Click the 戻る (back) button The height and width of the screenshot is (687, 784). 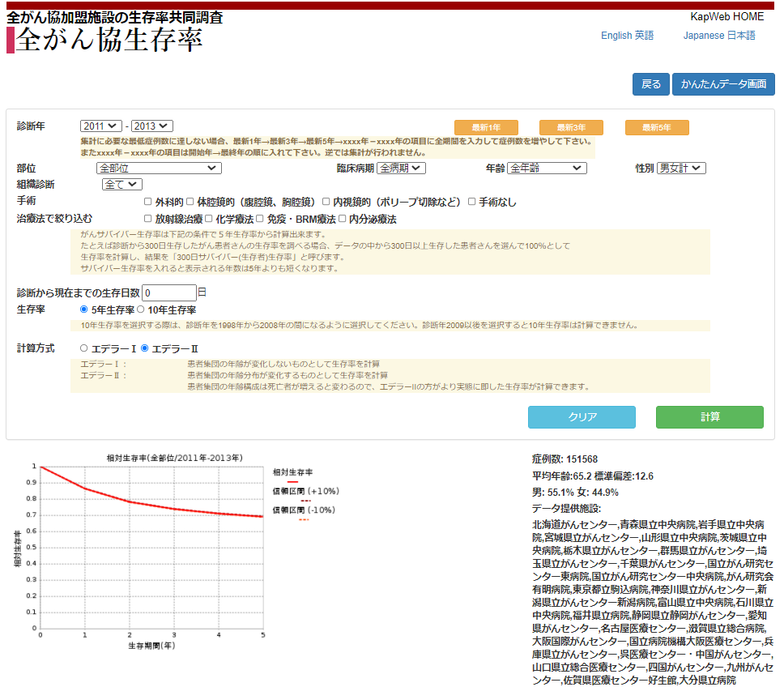tap(650, 84)
